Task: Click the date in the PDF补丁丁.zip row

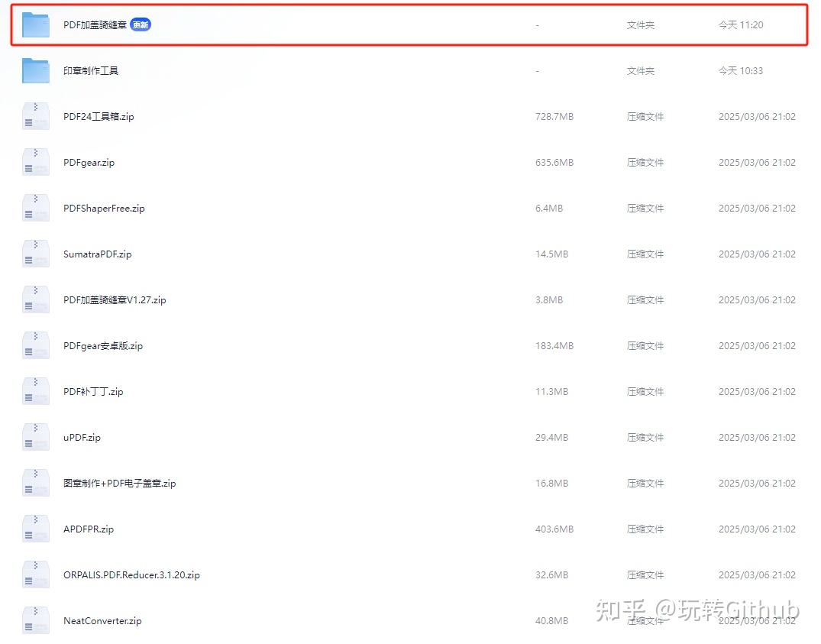Action: (757, 391)
